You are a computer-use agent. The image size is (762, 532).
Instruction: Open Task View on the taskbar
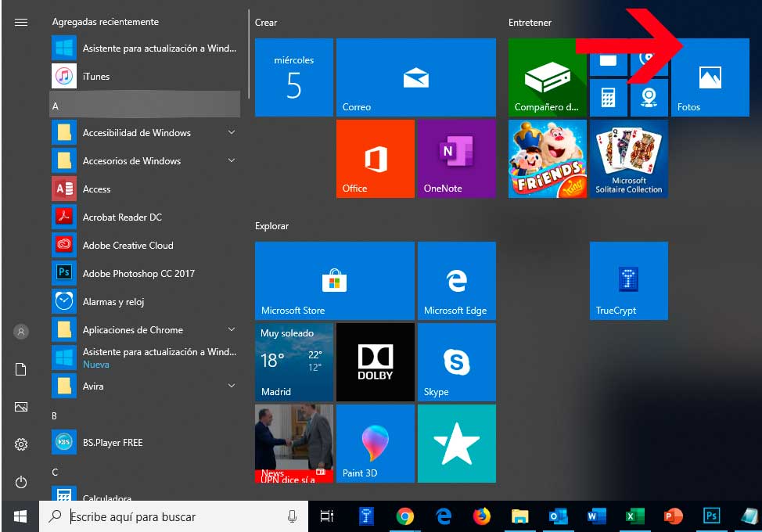point(327,516)
